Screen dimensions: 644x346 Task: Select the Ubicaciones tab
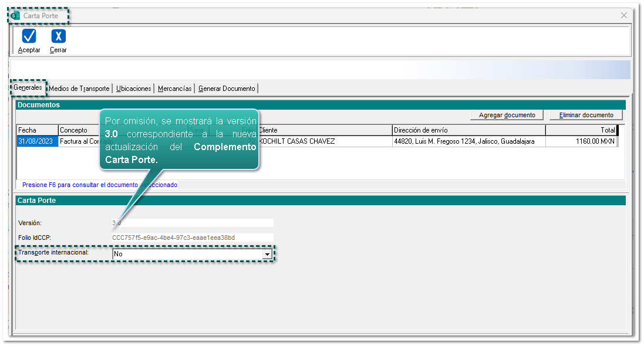click(134, 89)
